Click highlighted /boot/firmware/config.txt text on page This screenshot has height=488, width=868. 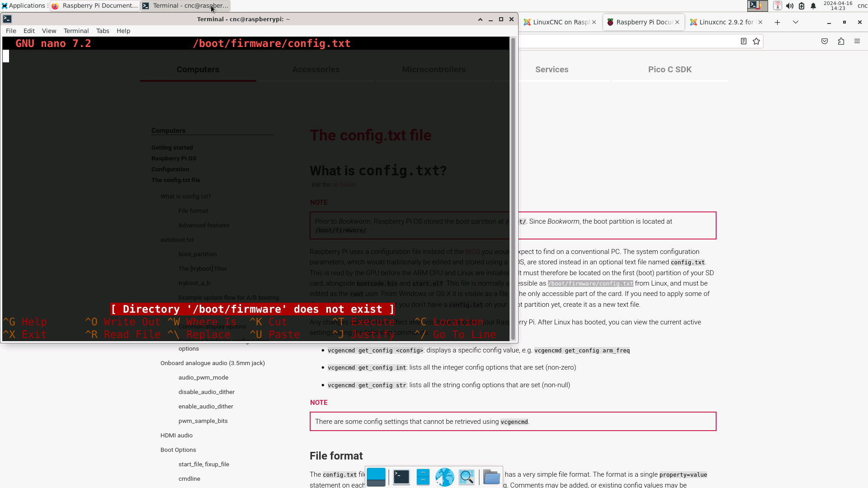tap(590, 284)
